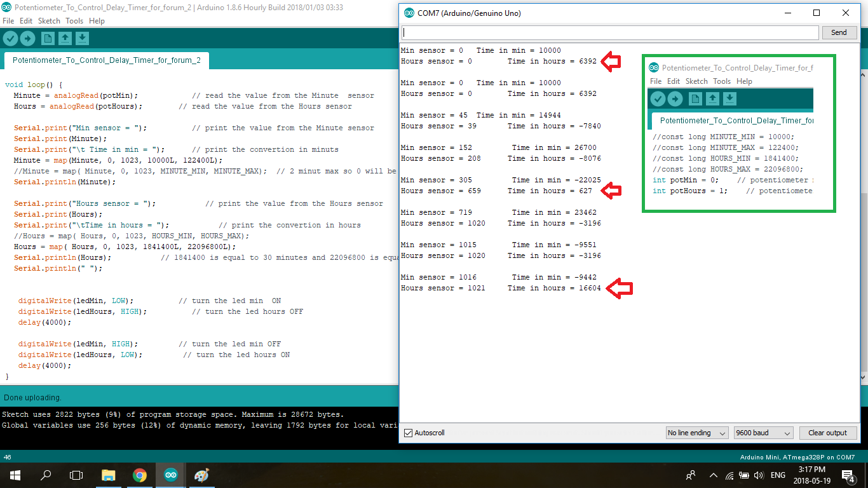Click the Open sketch up-arrow icon in main toolbar
The width and height of the screenshot is (868, 488).
(65, 39)
